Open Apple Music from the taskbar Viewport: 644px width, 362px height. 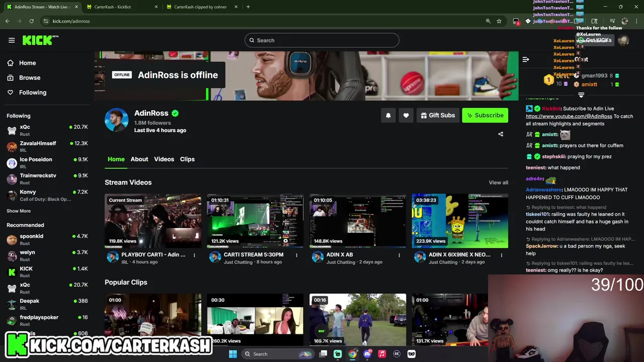tap(382, 354)
